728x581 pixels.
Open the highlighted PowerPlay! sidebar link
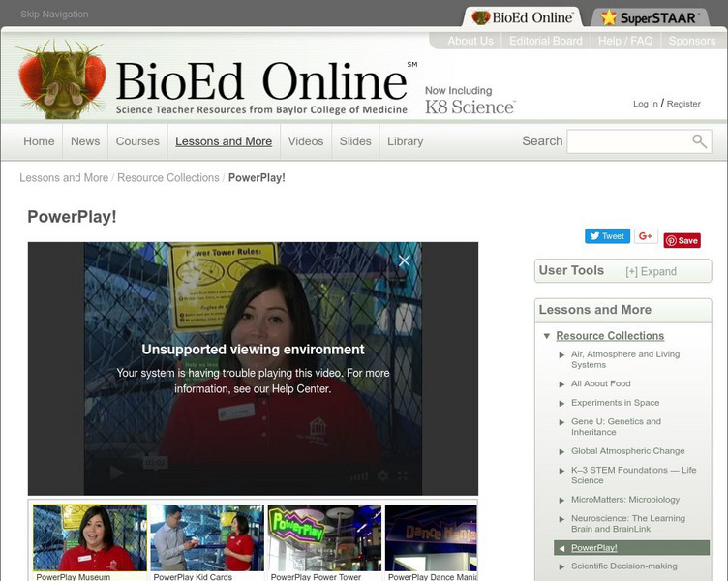click(593, 548)
